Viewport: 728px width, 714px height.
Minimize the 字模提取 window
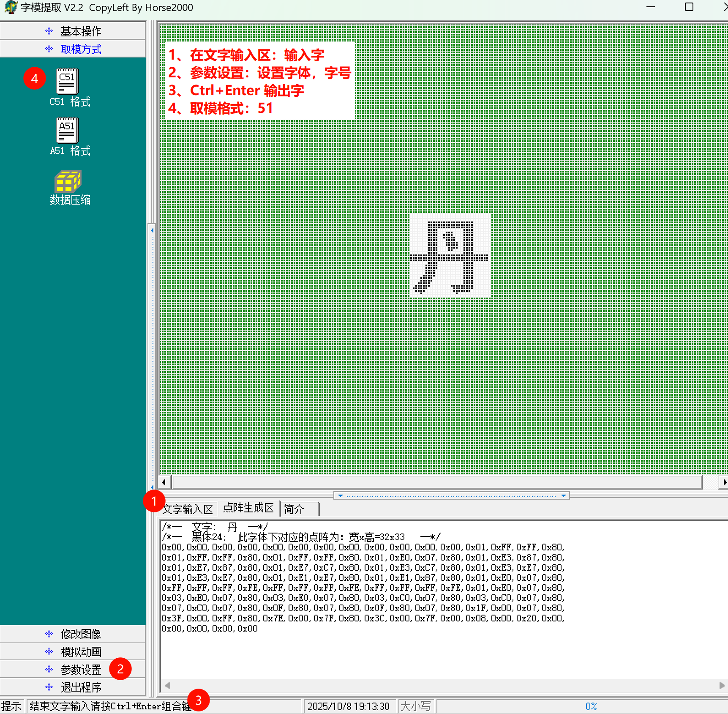(x=651, y=7)
